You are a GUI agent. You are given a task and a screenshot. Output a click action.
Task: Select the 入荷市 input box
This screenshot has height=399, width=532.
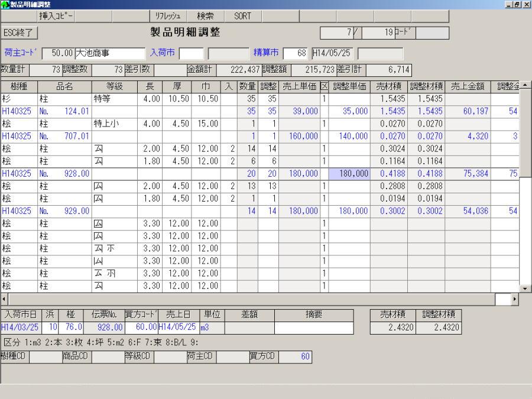click(x=191, y=54)
